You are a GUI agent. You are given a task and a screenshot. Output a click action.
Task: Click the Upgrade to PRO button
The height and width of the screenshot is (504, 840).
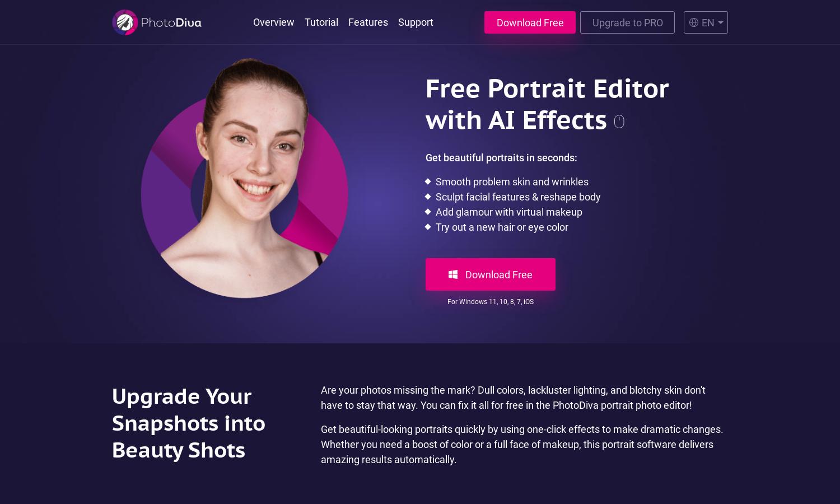627,22
